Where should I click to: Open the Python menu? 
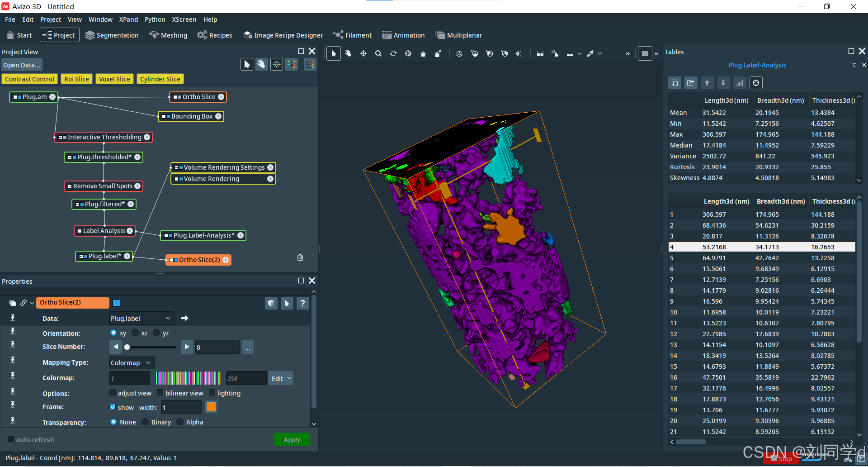tap(155, 19)
